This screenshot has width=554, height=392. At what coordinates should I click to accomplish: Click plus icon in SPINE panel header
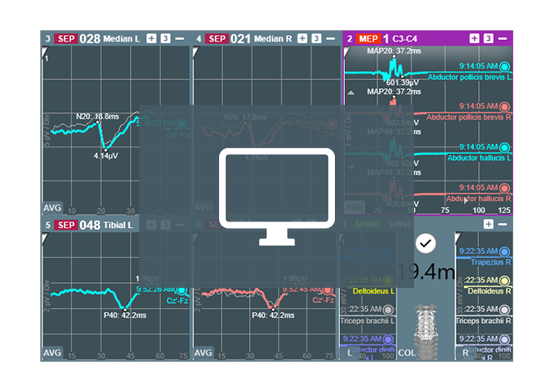[x=487, y=225]
